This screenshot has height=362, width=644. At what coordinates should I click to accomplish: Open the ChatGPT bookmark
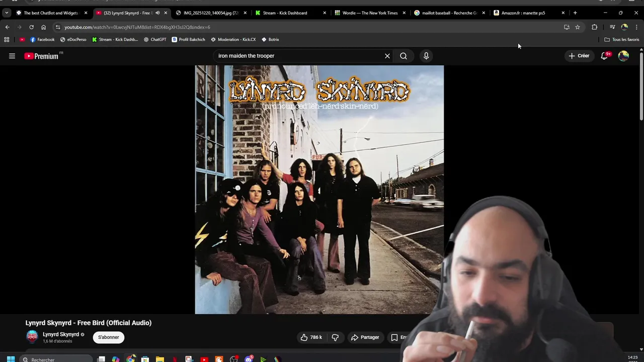coord(155,39)
